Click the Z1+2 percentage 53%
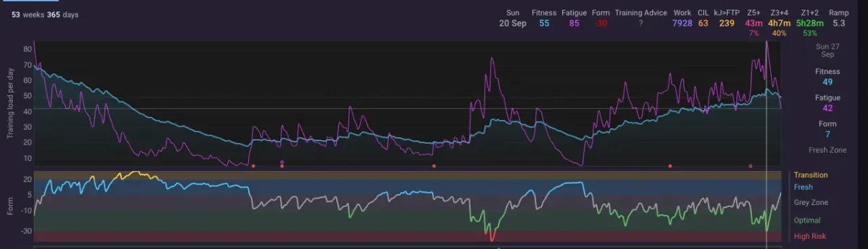The width and height of the screenshot is (868, 249). pos(810,33)
